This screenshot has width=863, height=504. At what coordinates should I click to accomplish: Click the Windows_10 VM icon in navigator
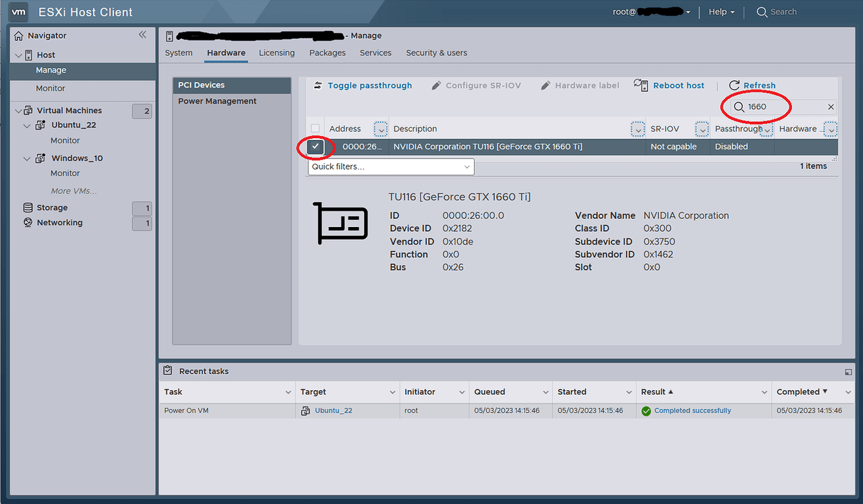[40, 158]
